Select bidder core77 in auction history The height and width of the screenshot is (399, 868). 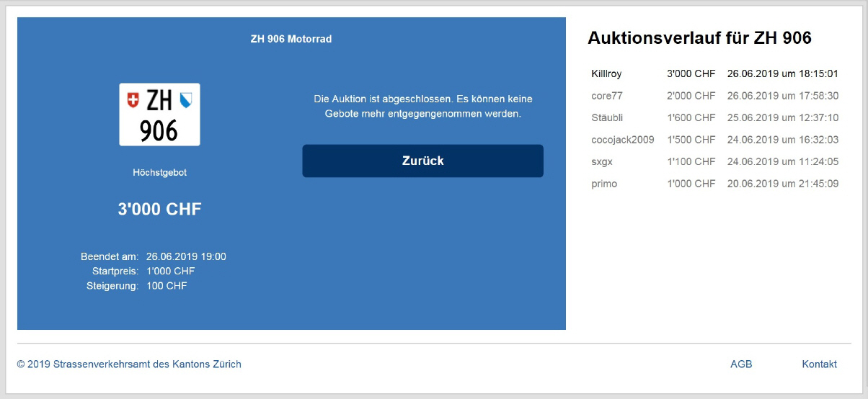click(607, 96)
